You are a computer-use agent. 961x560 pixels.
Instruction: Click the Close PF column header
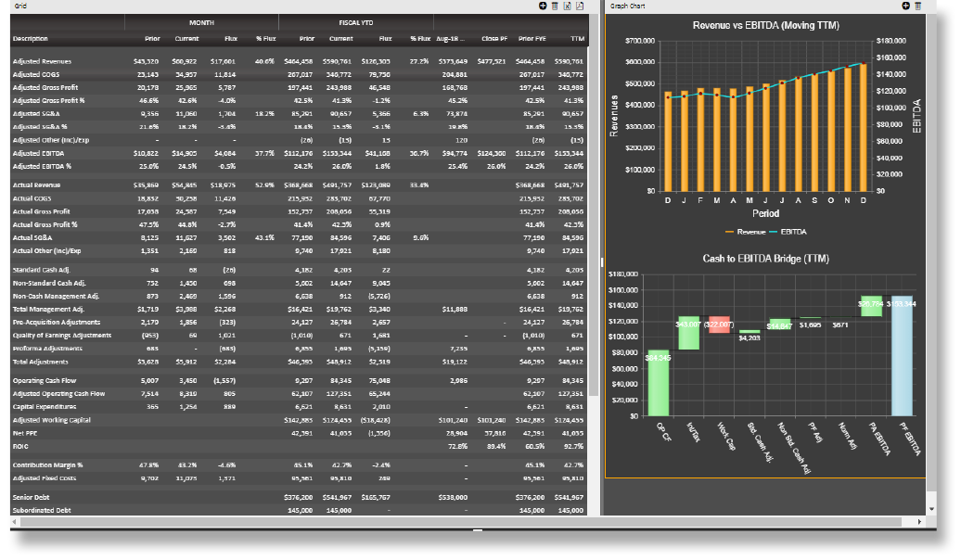pos(494,39)
